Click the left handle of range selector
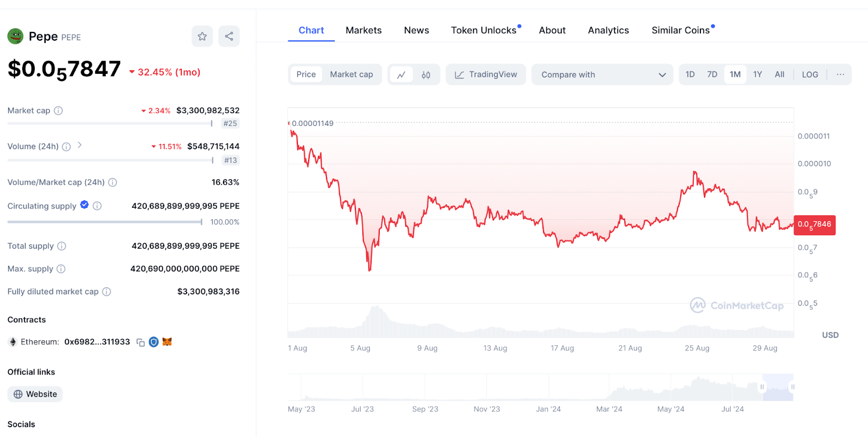Screen dimensions: 868x437 tap(762, 387)
